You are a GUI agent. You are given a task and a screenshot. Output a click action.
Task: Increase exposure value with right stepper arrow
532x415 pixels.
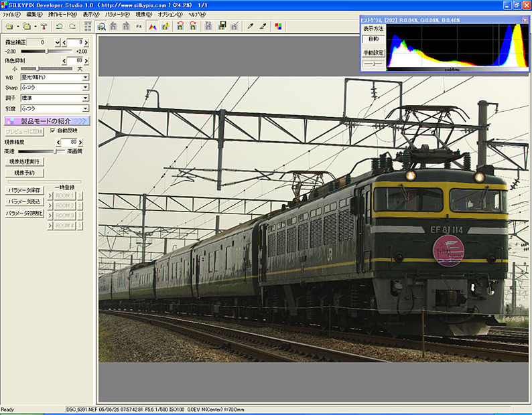click(x=86, y=42)
